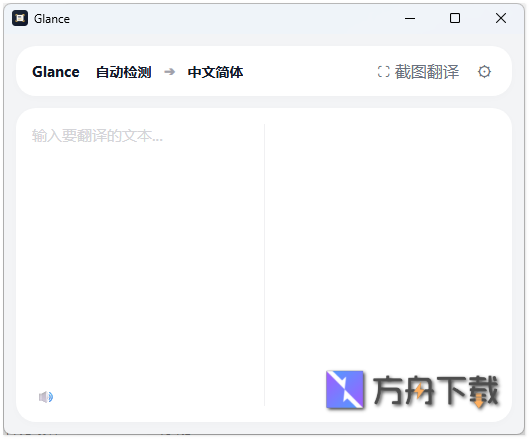Swap languages using the arrow icon
The image size is (529, 439).
169,72
